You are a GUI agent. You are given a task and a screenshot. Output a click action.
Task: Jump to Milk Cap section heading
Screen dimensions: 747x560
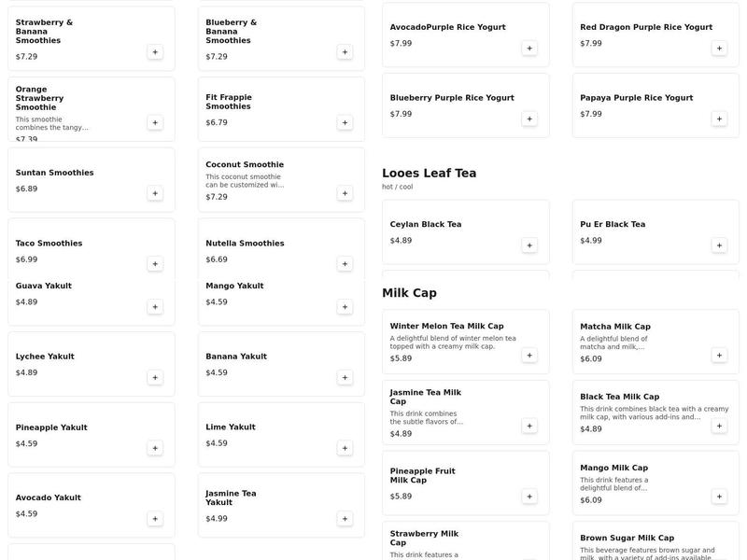point(409,293)
